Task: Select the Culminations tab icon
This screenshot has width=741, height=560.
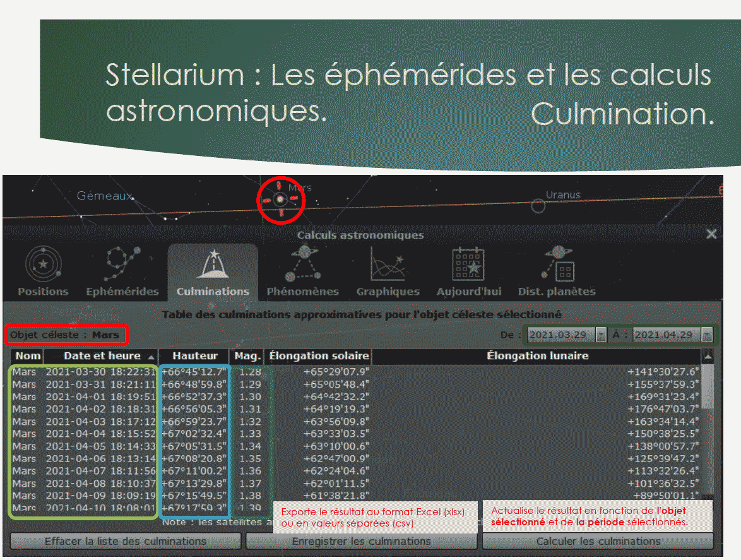Action: point(213,264)
